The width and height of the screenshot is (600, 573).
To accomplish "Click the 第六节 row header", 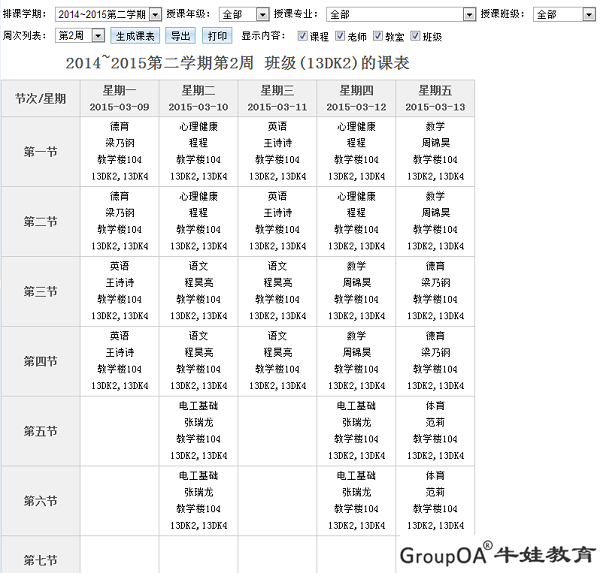I will point(41,501).
